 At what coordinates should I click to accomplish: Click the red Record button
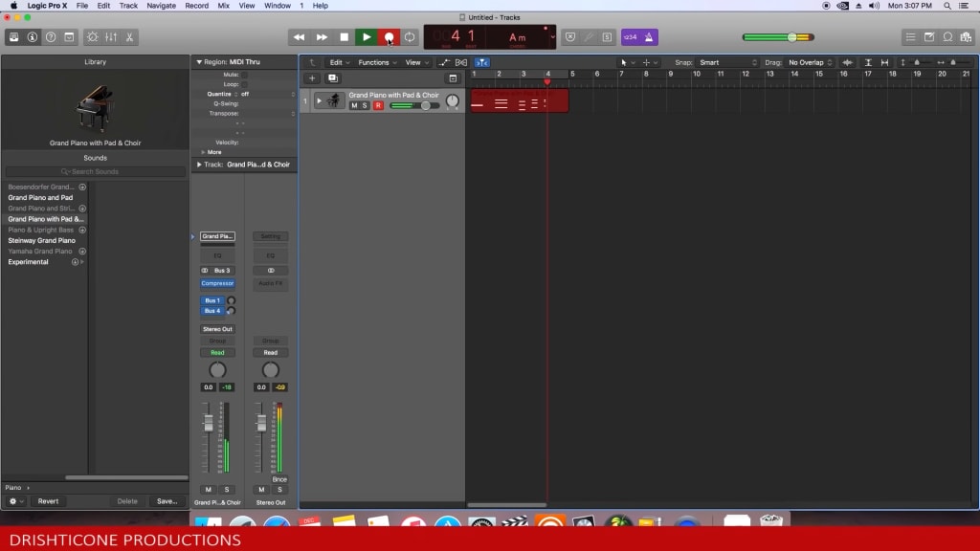(x=389, y=37)
